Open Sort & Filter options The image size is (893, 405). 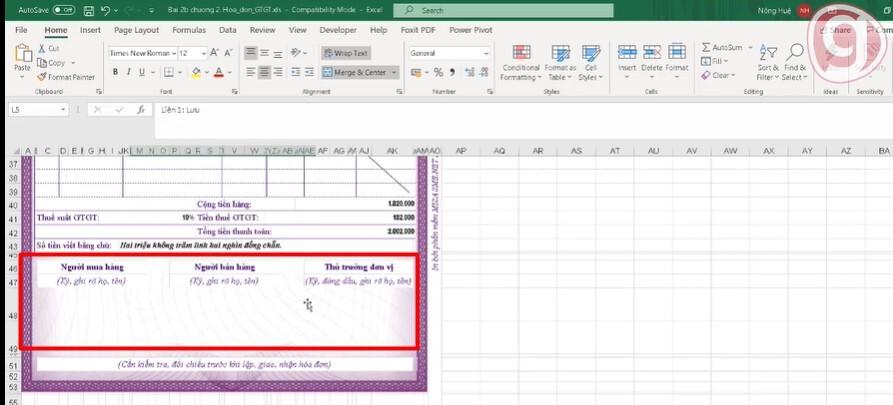pos(768,63)
